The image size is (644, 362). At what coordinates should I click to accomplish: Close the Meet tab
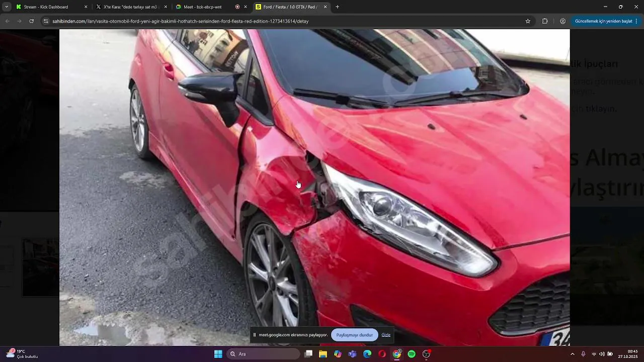pos(246,7)
